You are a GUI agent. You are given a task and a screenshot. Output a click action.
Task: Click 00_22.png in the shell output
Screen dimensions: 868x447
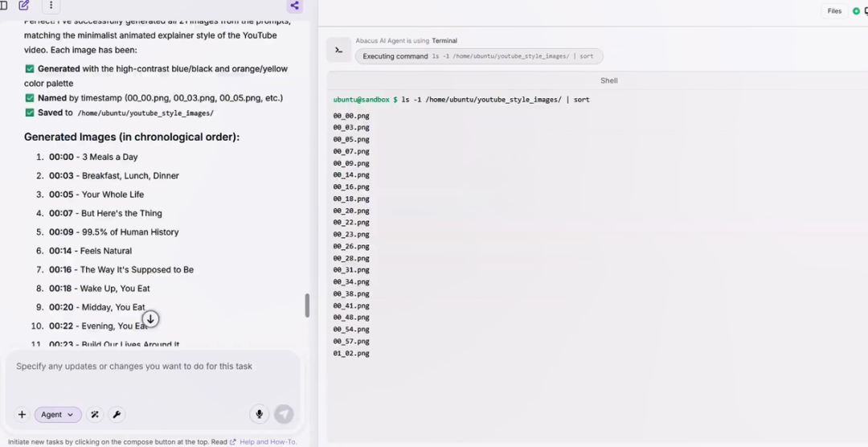(351, 223)
